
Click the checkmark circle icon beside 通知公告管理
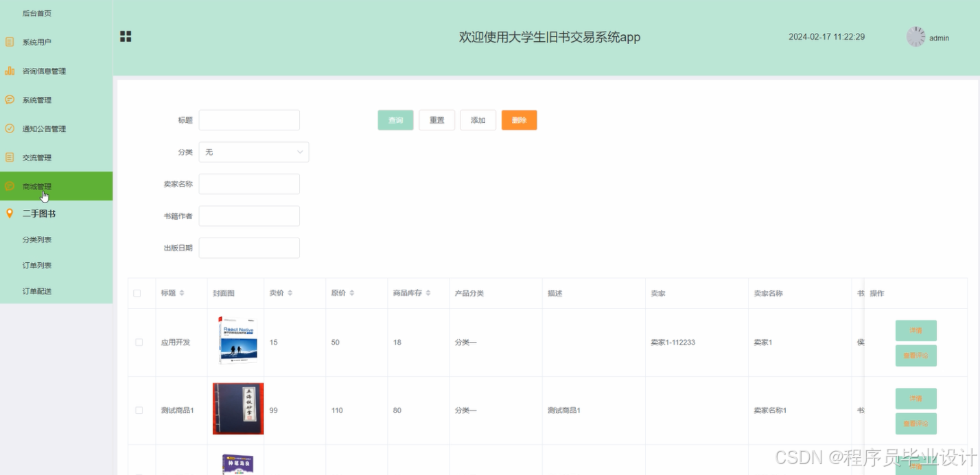(10, 128)
